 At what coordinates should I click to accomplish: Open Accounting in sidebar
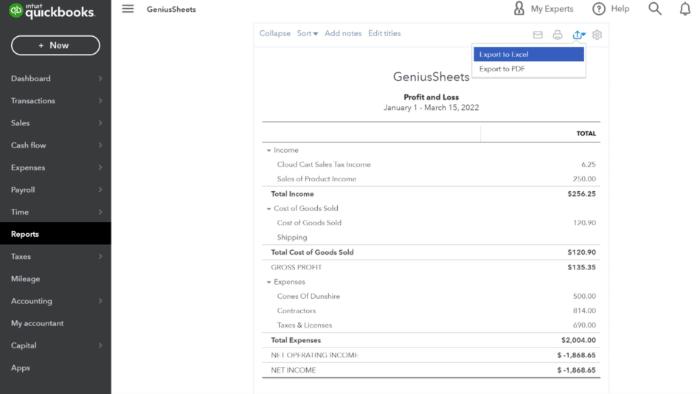click(55, 301)
